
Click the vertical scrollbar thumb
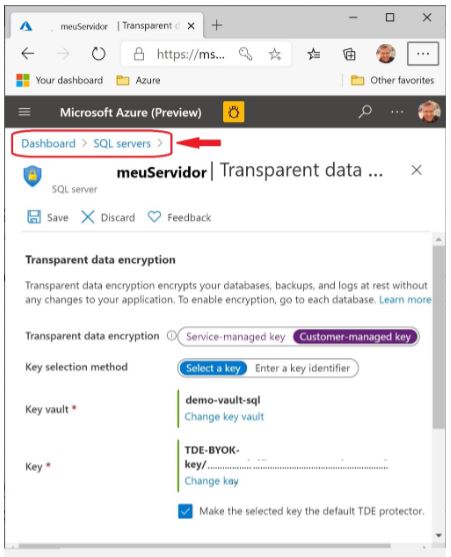coord(439,337)
